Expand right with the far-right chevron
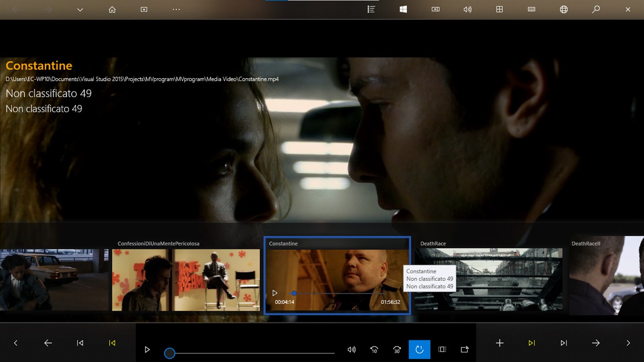 628,343
